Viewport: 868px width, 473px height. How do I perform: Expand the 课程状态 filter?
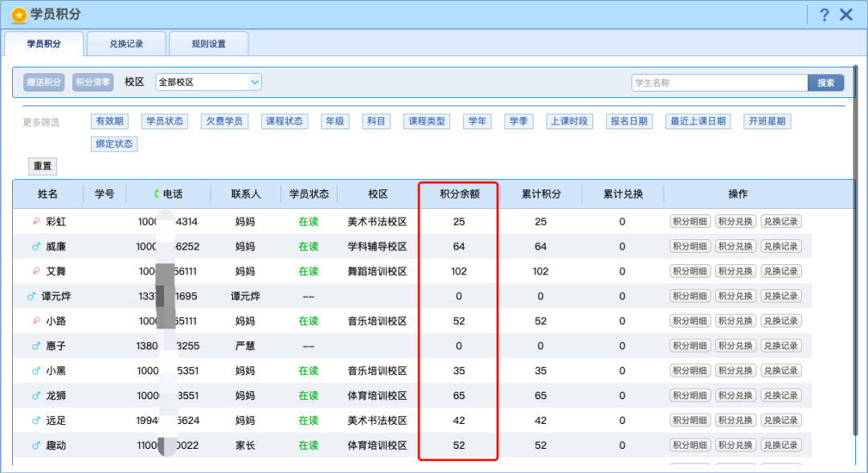coord(285,121)
